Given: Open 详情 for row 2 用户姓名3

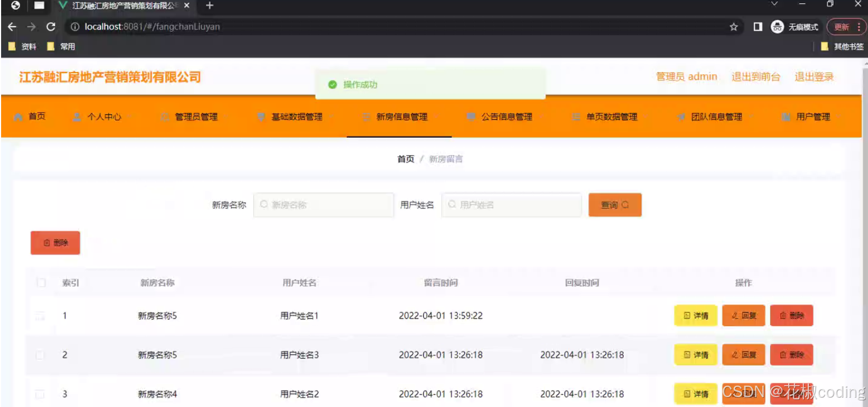Looking at the screenshot, I should (696, 355).
